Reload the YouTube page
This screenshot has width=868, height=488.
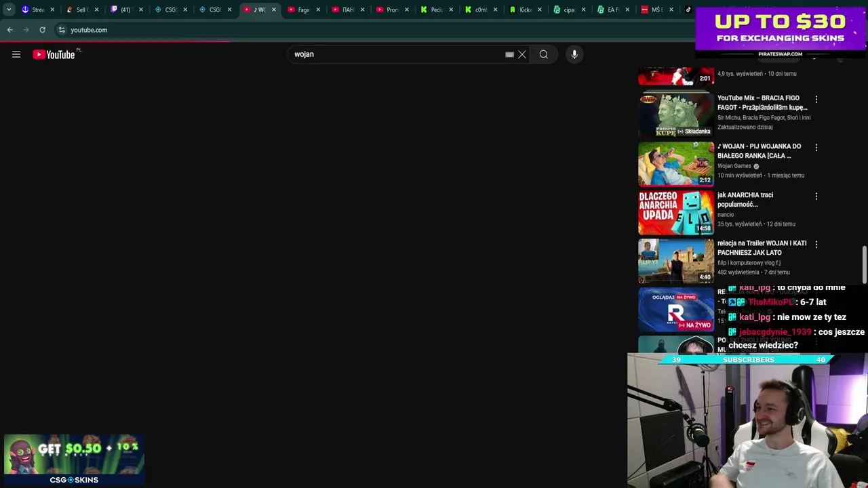point(42,30)
